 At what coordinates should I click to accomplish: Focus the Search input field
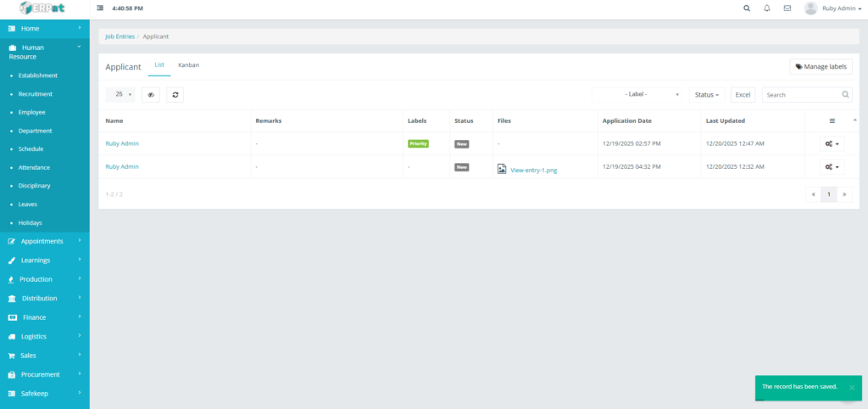click(801, 95)
